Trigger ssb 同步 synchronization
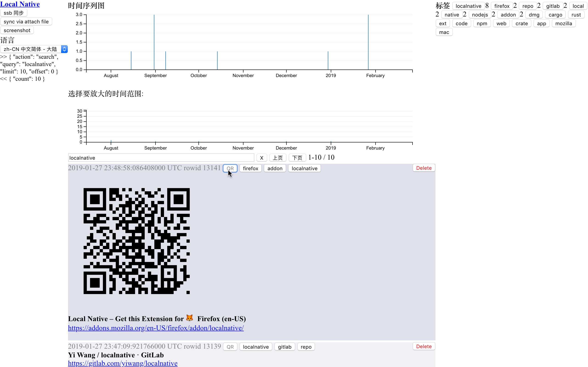The height and width of the screenshot is (367, 588). (x=14, y=13)
